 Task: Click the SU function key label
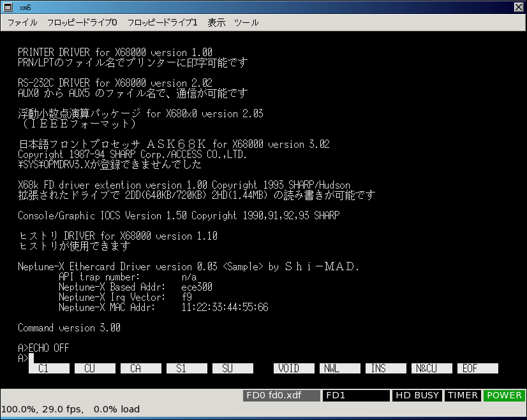click(233, 368)
